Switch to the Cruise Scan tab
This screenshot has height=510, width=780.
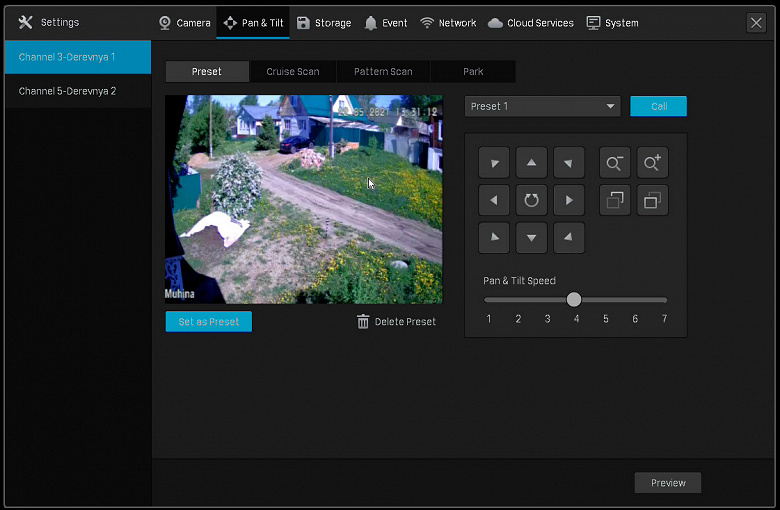[293, 72]
